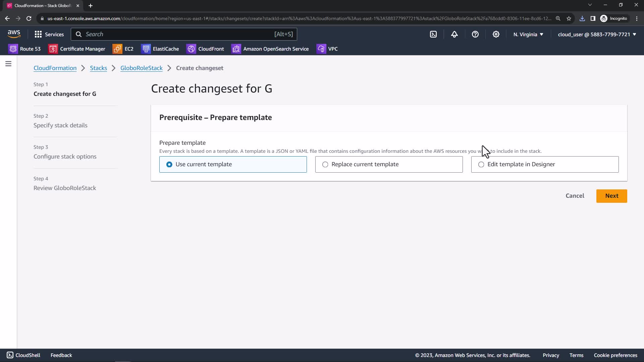Select Use current template option

click(169, 164)
